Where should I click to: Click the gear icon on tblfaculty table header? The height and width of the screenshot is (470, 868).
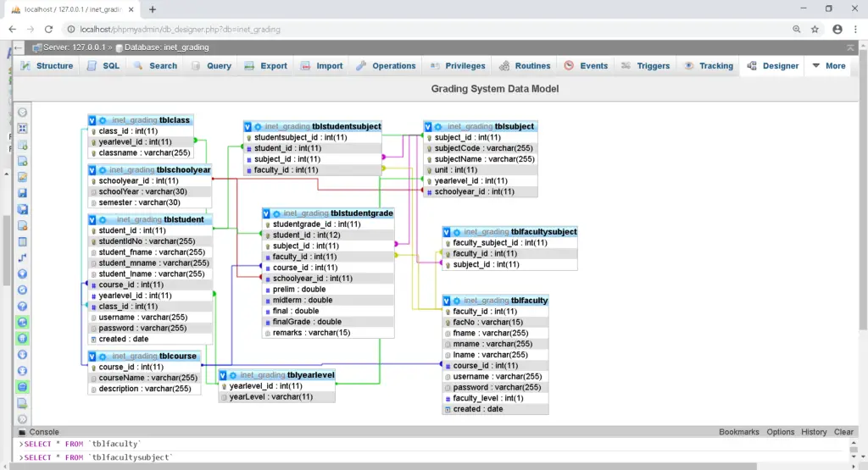point(458,301)
